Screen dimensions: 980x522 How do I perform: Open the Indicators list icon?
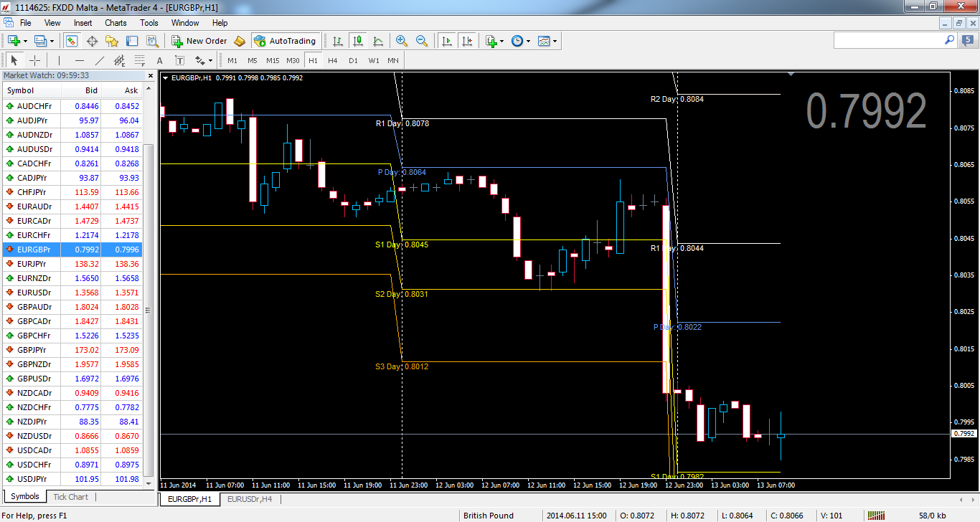click(491, 41)
